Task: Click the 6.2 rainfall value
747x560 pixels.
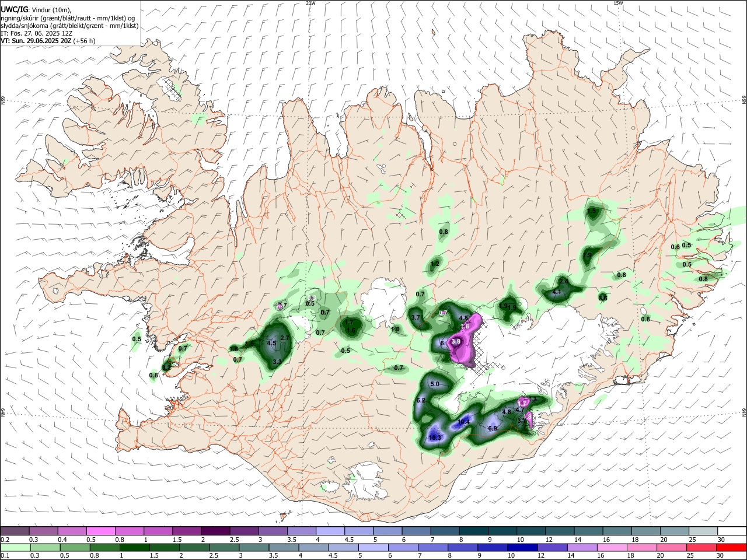Action: [x=421, y=400]
